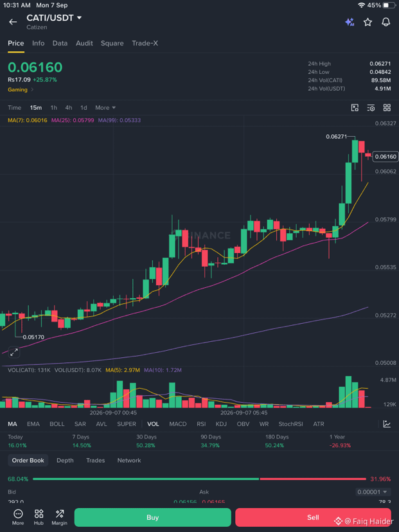Toggle the BOLL indicator

(57, 424)
